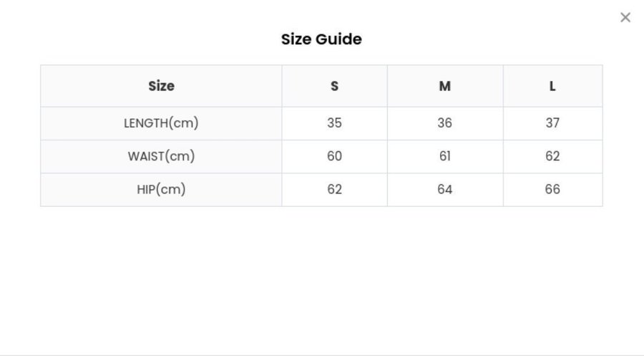Click the waist value 60 for size S
This screenshot has width=644, height=356.
(334, 156)
